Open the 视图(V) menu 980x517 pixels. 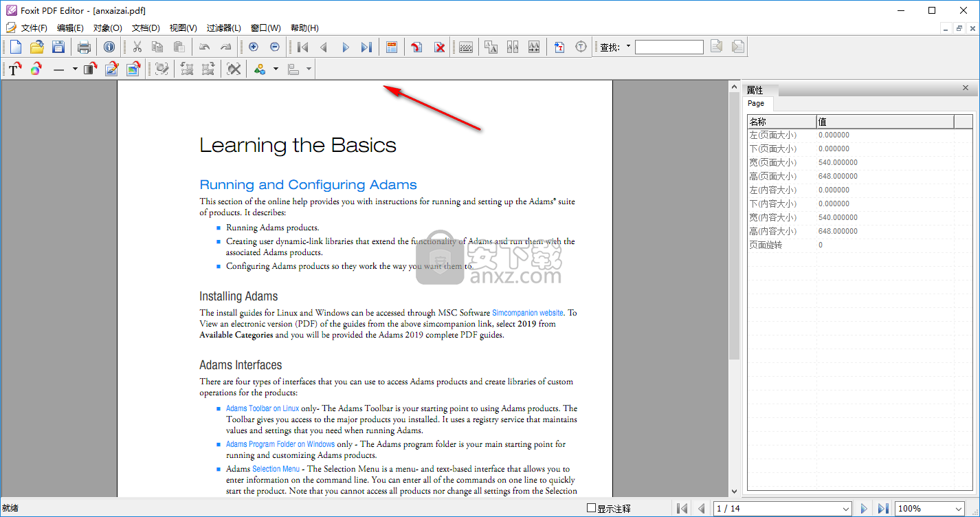[x=183, y=28]
